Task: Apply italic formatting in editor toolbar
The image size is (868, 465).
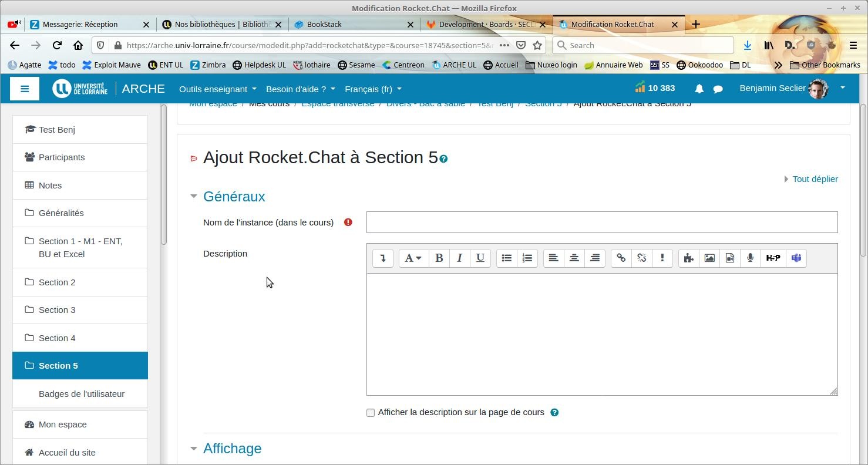Action: coord(459,258)
